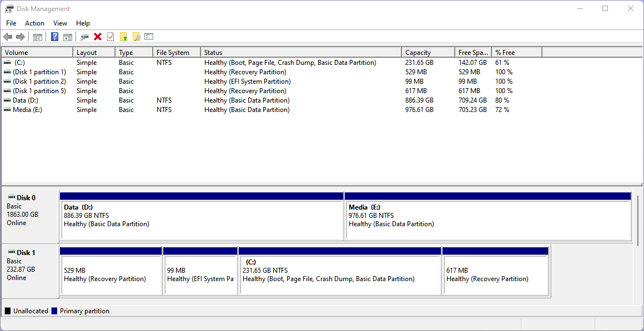
Task: Click the Back navigation icon
Action: pos(8,37)
